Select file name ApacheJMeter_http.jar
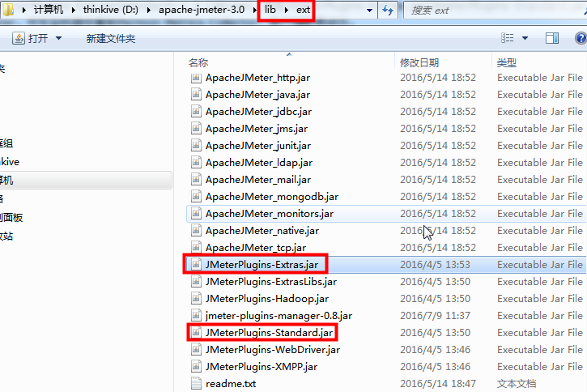Image resolution: width=587 pixels, height=392 pixels. 257,78
